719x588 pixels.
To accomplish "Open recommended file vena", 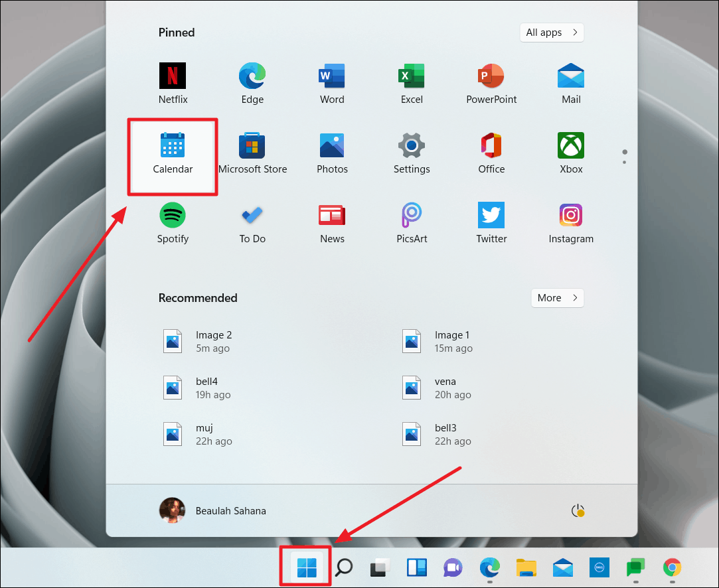I will coord(437,388).
